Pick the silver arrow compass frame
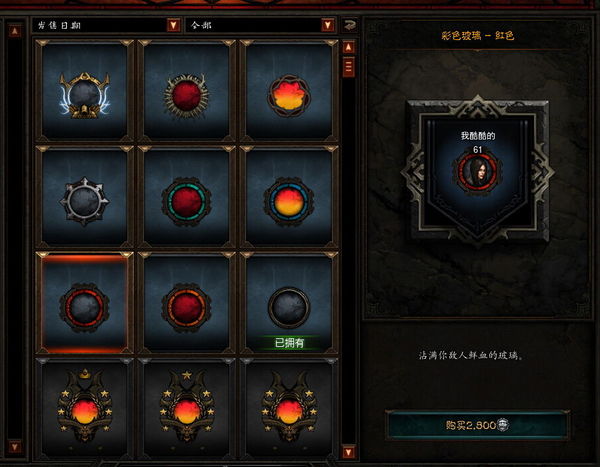This screenshot has height=467, width=600. coord(84,197)
